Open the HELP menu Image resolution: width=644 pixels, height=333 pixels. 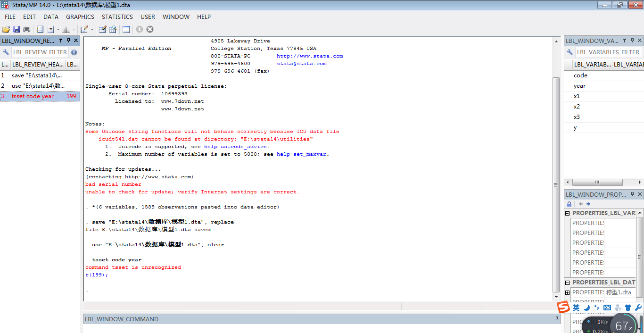[x=204, y=17]
